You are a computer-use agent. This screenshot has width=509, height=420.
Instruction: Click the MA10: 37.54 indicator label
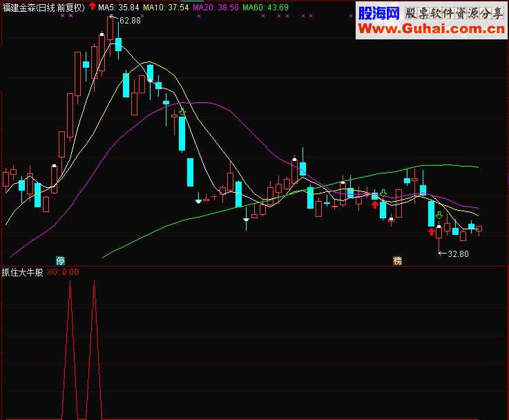(x=166, y=7)
